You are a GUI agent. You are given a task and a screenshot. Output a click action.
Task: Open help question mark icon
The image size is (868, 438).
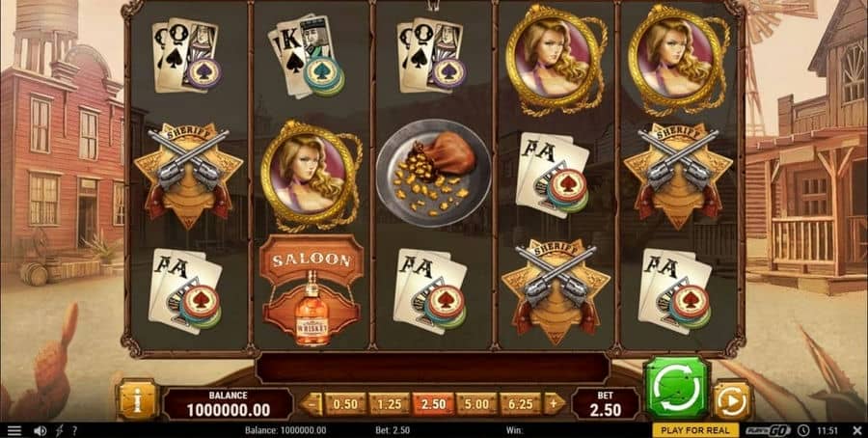tap(74, 431)
